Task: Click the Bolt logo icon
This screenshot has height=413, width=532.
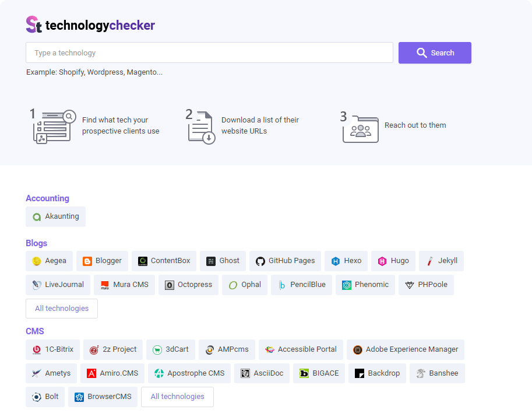Action: (37, 397)
